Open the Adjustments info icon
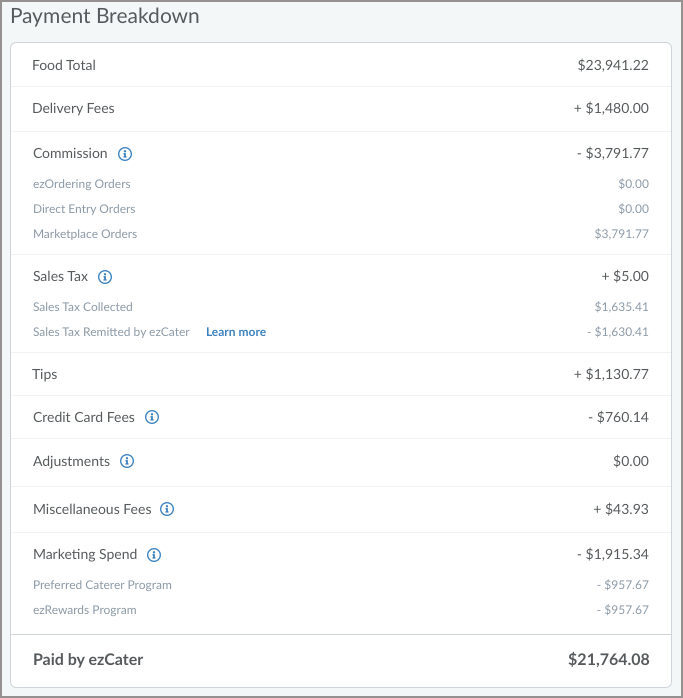 tap(127, 461)
